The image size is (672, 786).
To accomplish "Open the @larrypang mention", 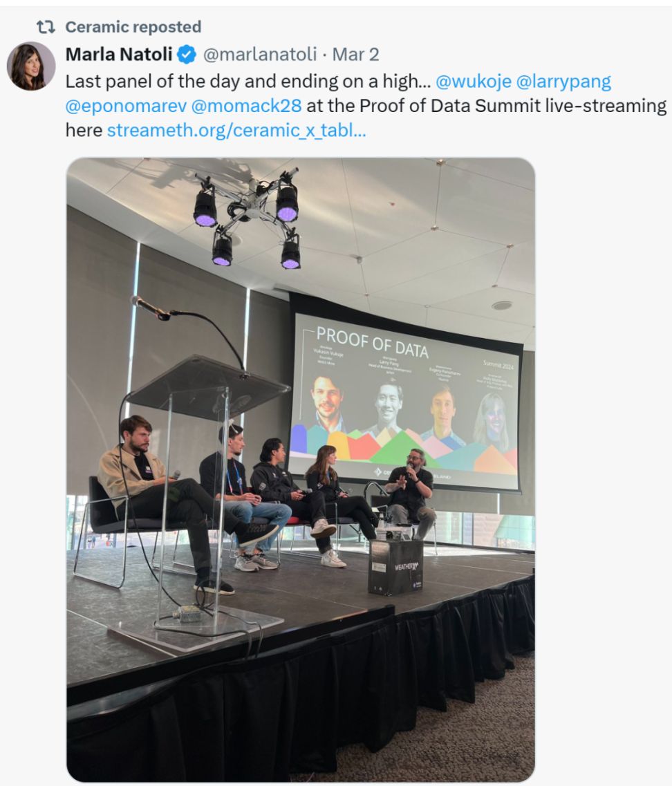I will coord(563,82).
